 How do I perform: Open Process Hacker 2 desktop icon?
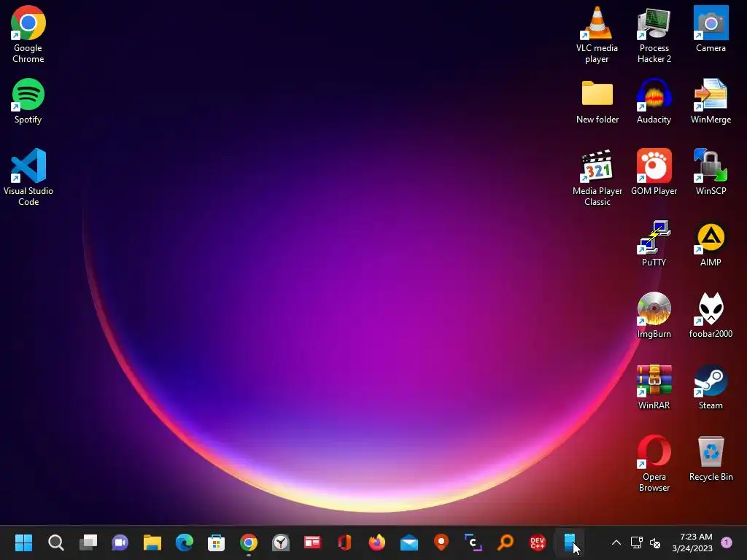[654, 34]
